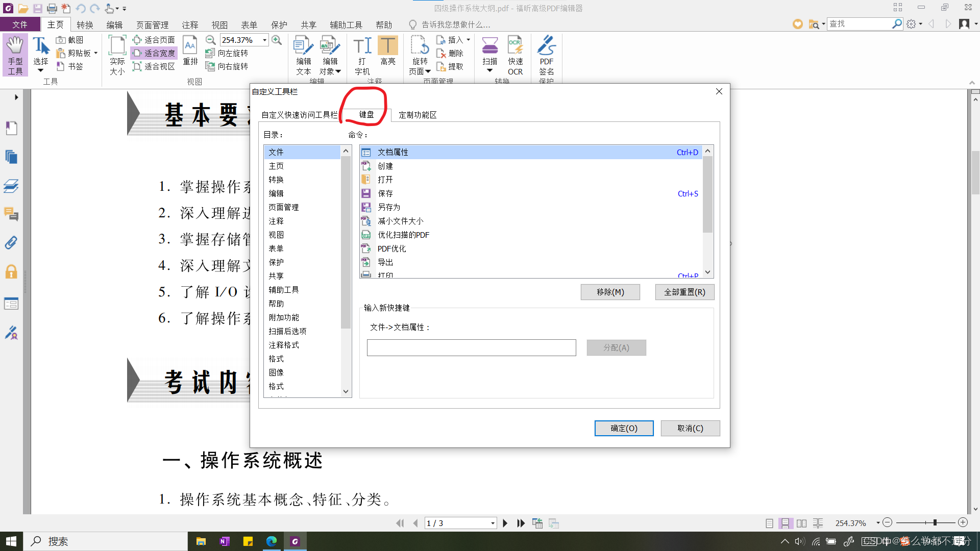
Task: Expand the zoom percentage dropdown
Action: pyautogui.click(x=264, y=40)
